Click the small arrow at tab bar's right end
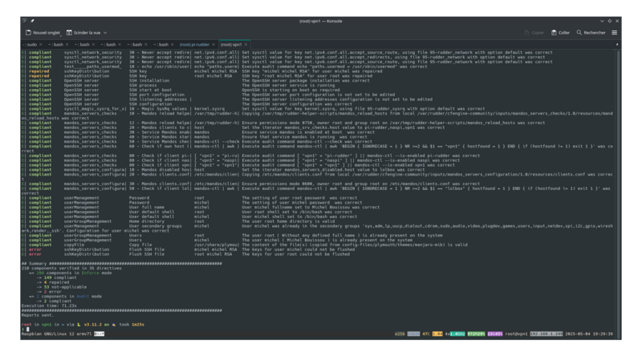642x364 pixels. point(617,45)
